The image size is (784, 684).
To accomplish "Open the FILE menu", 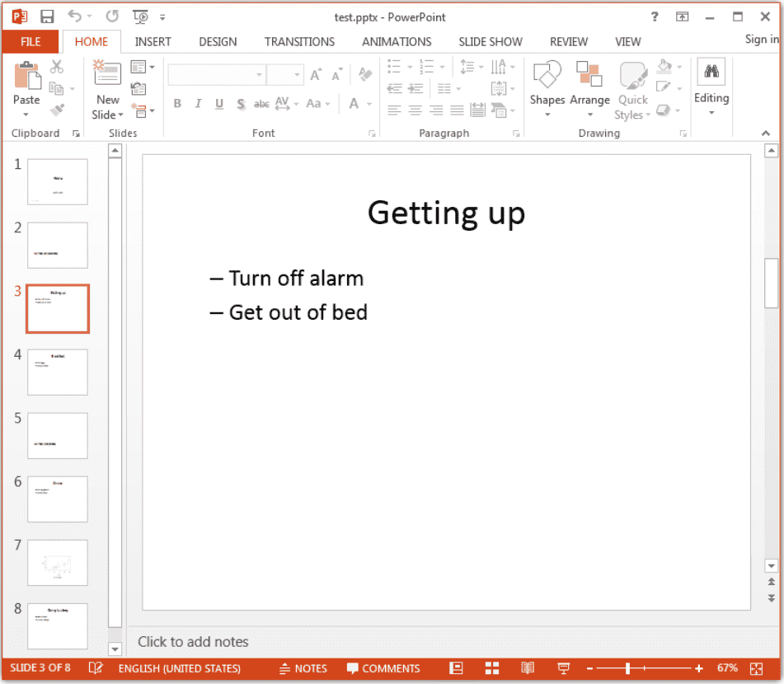I will (x=31, y=41).
